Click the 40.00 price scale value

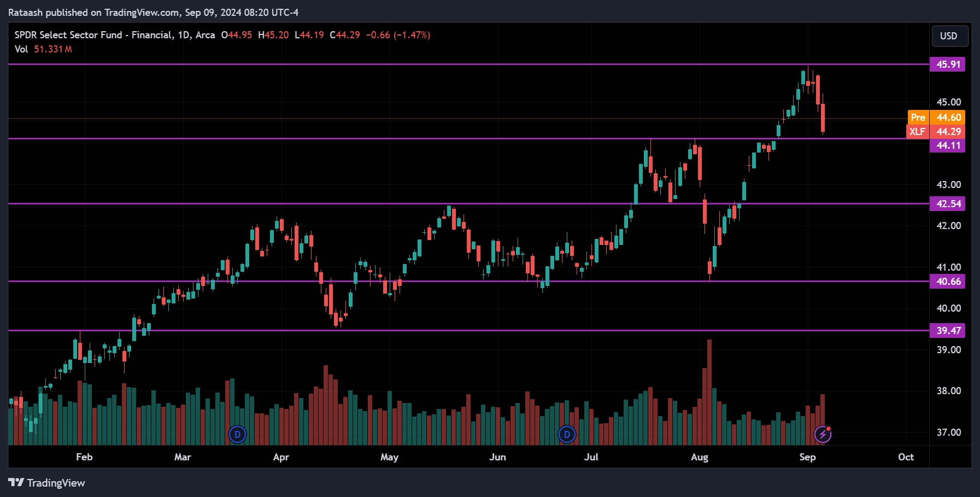pos(949,308)
